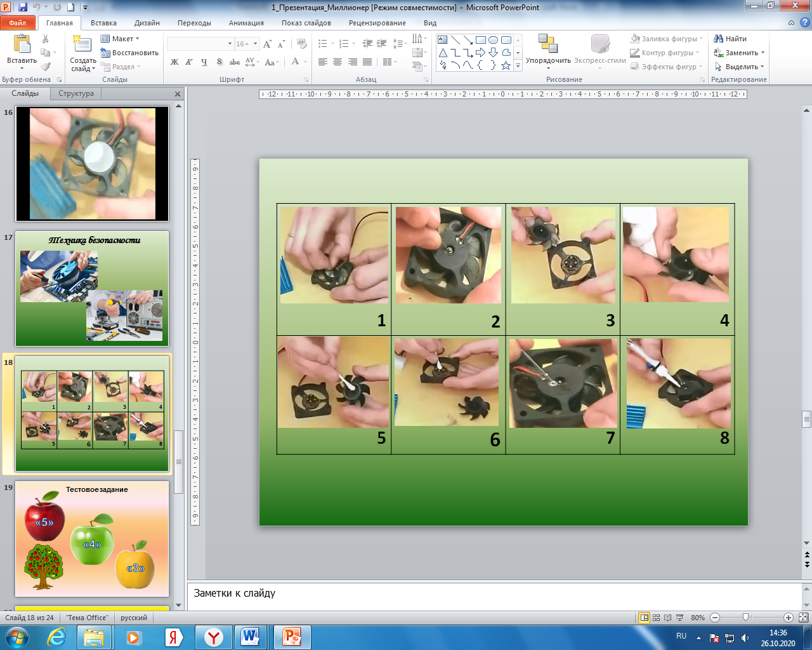Click the Format Painter brush icon
Viewport: 812px width, 650px height.
point(46,67)
